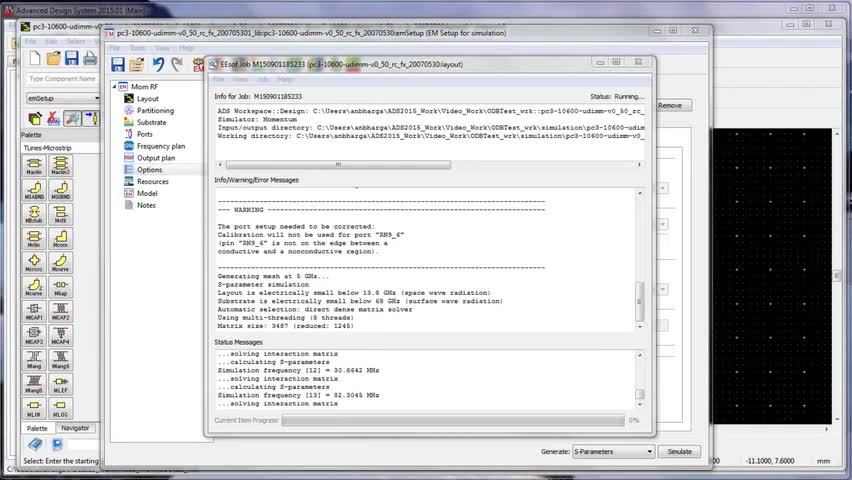Open the emSetup view dropdown
Screen dimensions: 852x480
point(63,98)
